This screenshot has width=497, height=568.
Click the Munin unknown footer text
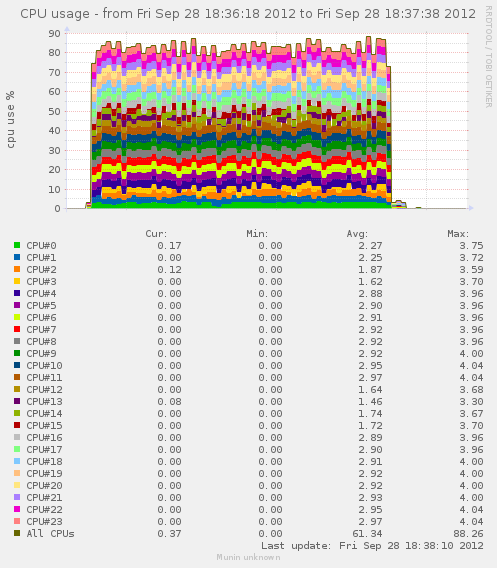pos(248,557)
